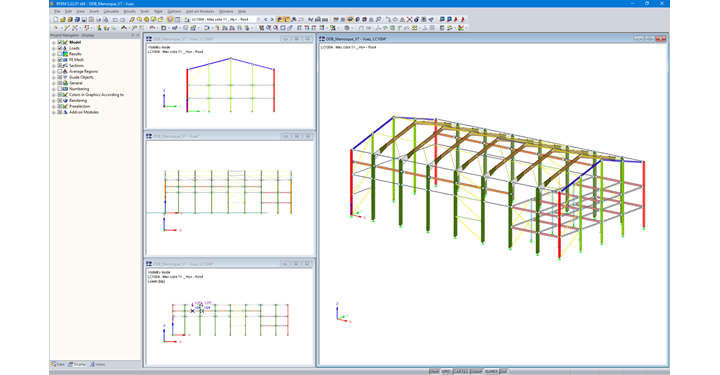Switch to the Views tab in navigator
The image size is (720, 375).
97,364
